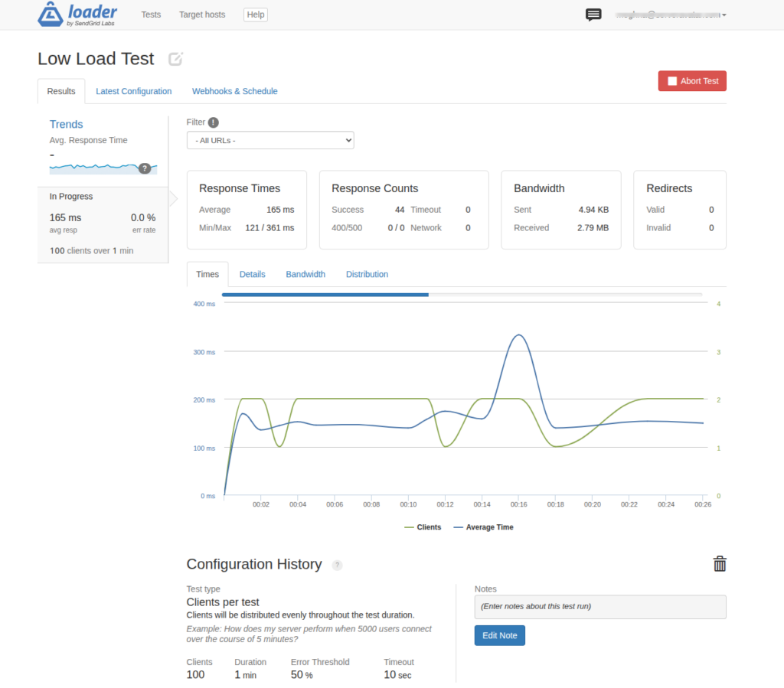Click the avg response trend sparkline
Viewport: 784px width, 688px height.
tap(103, 168)
